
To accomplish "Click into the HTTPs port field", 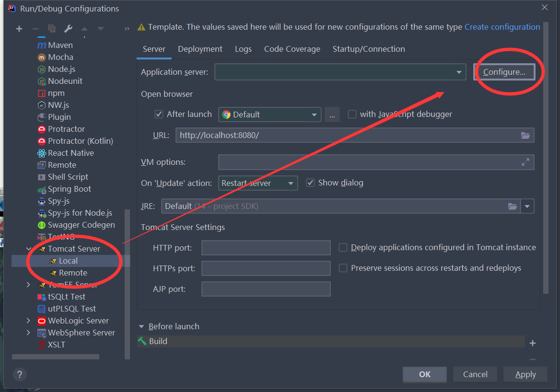I will click(266, 268).
